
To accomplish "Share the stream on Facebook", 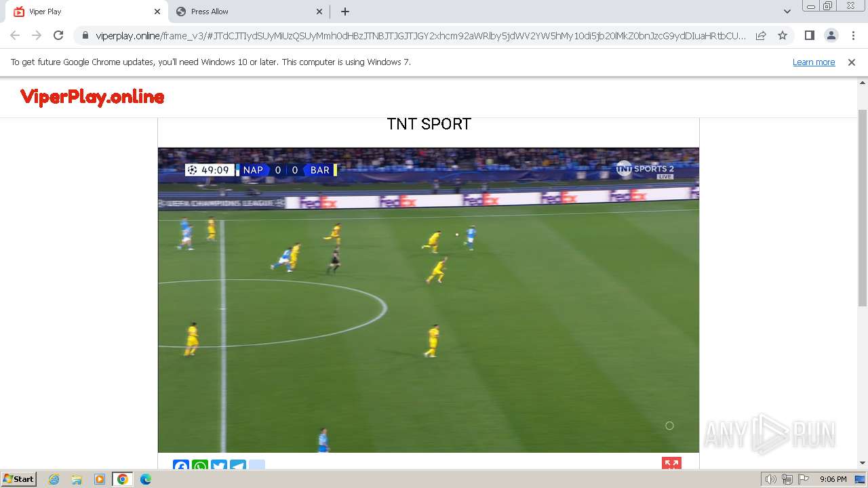I will [x=181, y=466].
